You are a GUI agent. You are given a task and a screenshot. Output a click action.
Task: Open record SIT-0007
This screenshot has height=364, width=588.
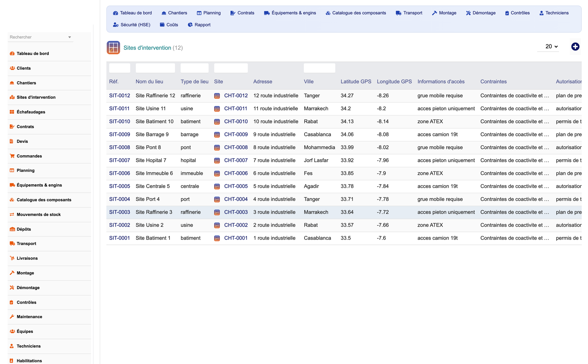(x=120, y=160)
